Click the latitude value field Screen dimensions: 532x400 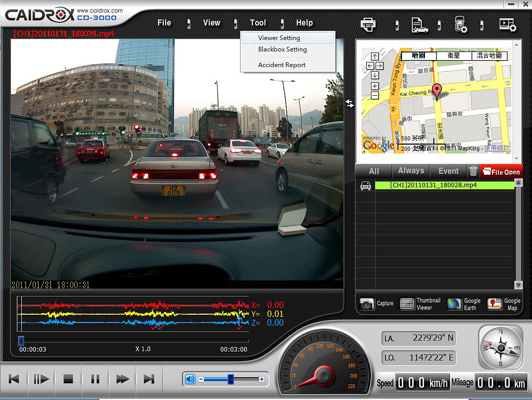pos(419,338)
